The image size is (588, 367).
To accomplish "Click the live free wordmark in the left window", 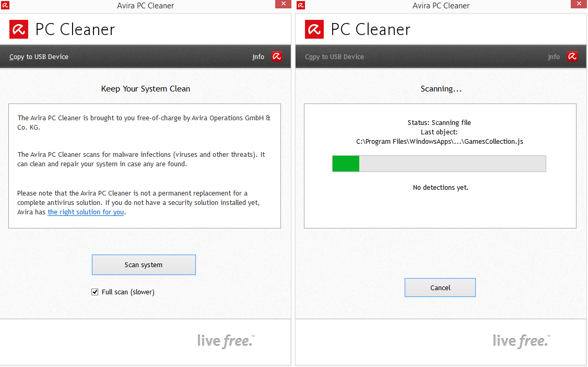I will point(226,340).
